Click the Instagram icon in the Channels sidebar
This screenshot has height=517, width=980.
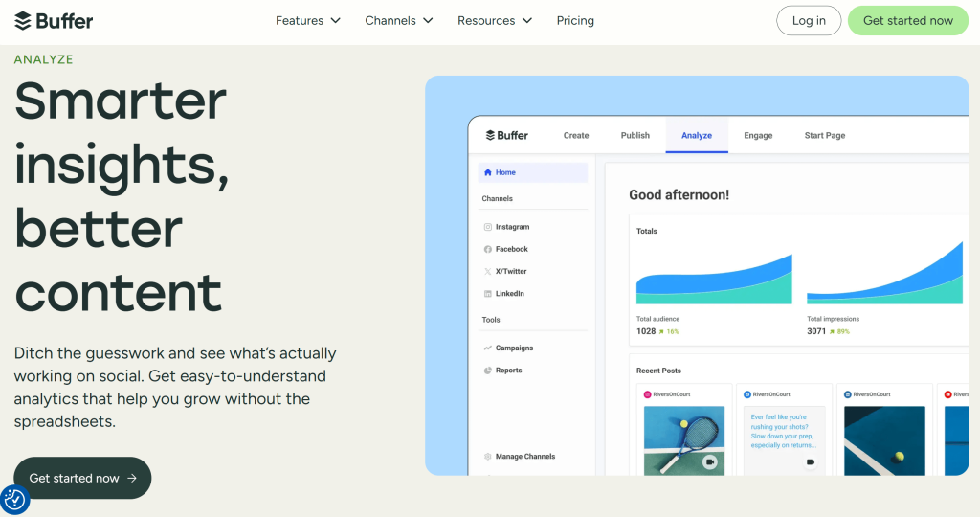click(487, 227)
